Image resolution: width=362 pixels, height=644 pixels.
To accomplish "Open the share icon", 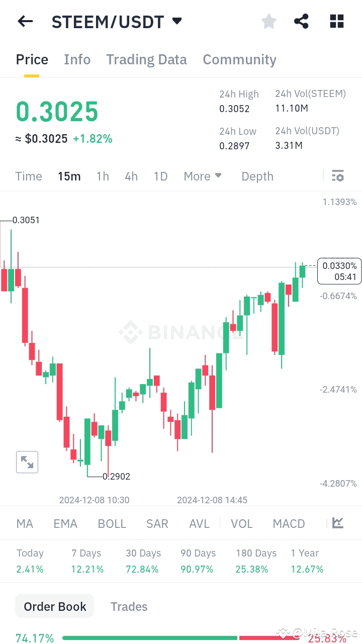I will pos(301,21).
